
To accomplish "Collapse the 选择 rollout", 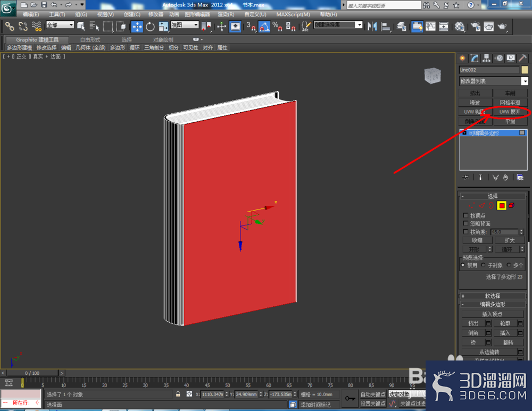I will pyautogui.click(x=492, y=196).
